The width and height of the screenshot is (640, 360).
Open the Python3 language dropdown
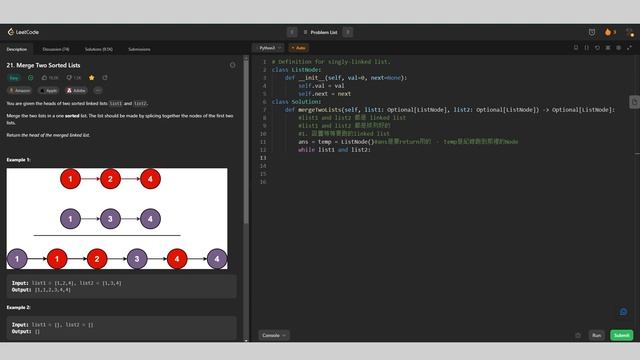click(269, 48)
